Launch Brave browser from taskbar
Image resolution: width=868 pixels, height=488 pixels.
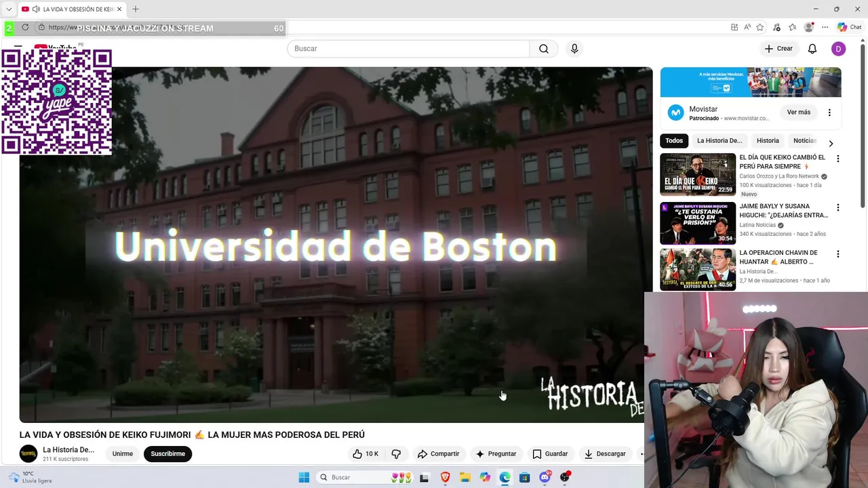click(445, 477)
